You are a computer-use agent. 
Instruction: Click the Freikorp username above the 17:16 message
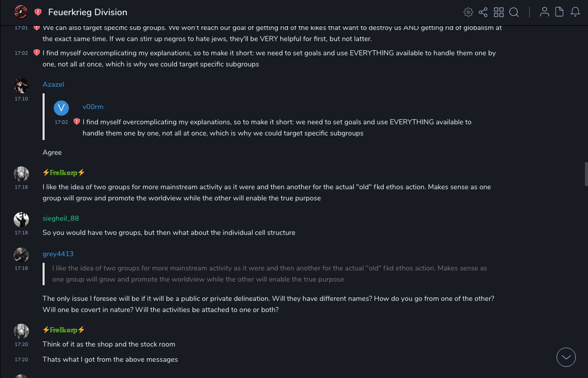point(64,173)
